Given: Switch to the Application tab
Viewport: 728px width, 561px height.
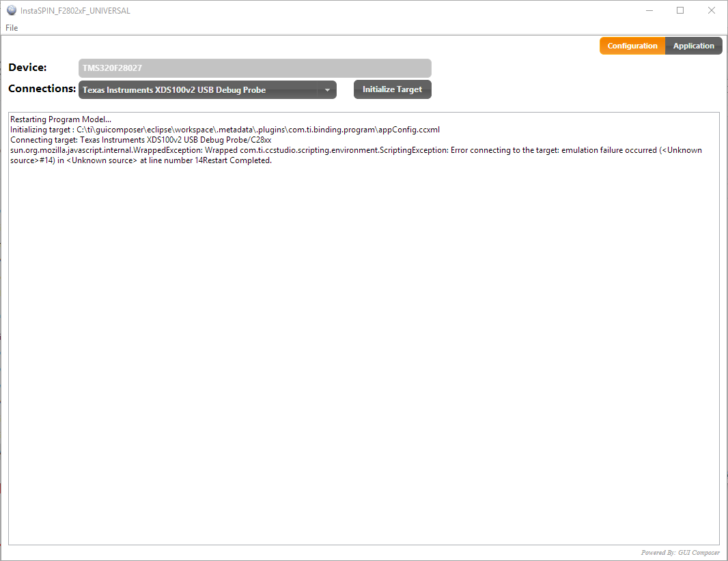Looking at the screenshot, I should pyautogui.click(x=694, y=46).
